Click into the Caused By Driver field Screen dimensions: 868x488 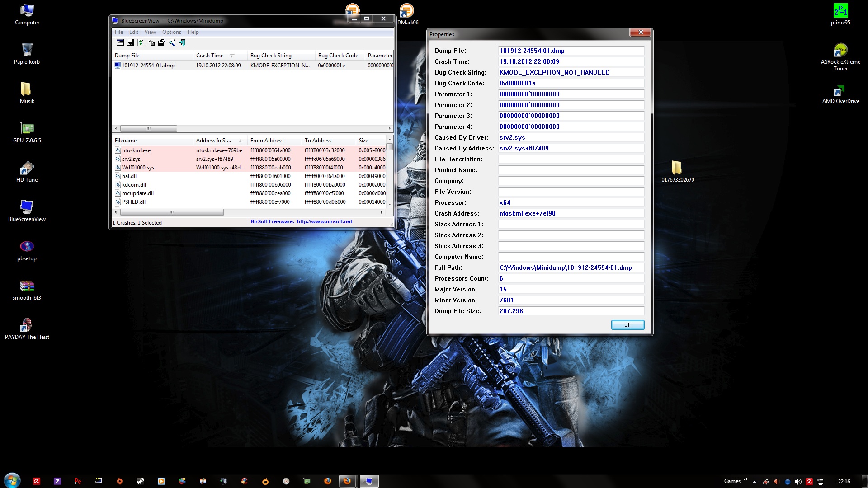pyautogui.click(x=571, y=137)
